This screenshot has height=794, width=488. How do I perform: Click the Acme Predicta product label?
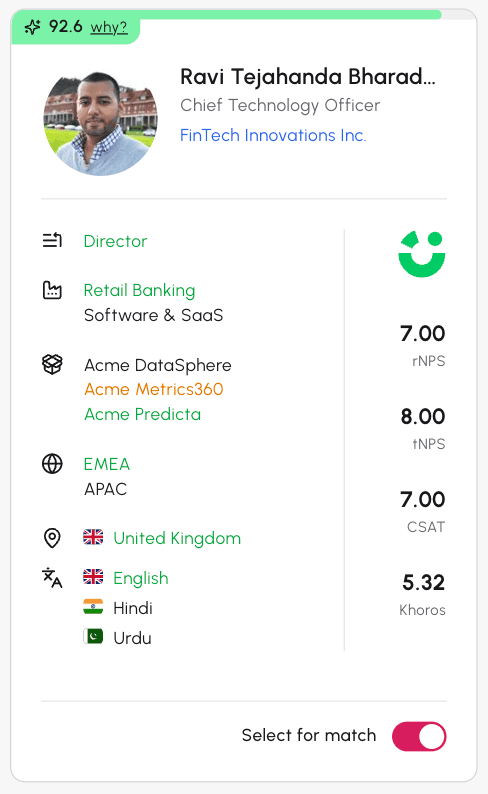tap(143, 414)
